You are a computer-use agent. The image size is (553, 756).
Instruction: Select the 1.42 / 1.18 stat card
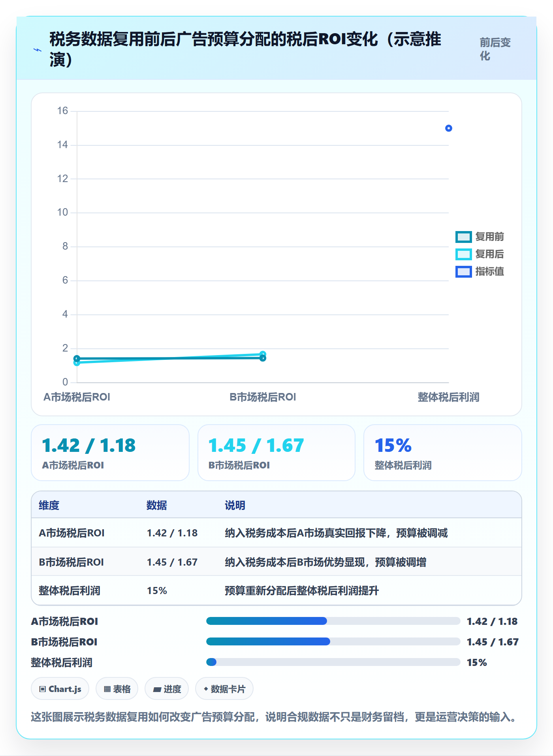click(110, 453)
